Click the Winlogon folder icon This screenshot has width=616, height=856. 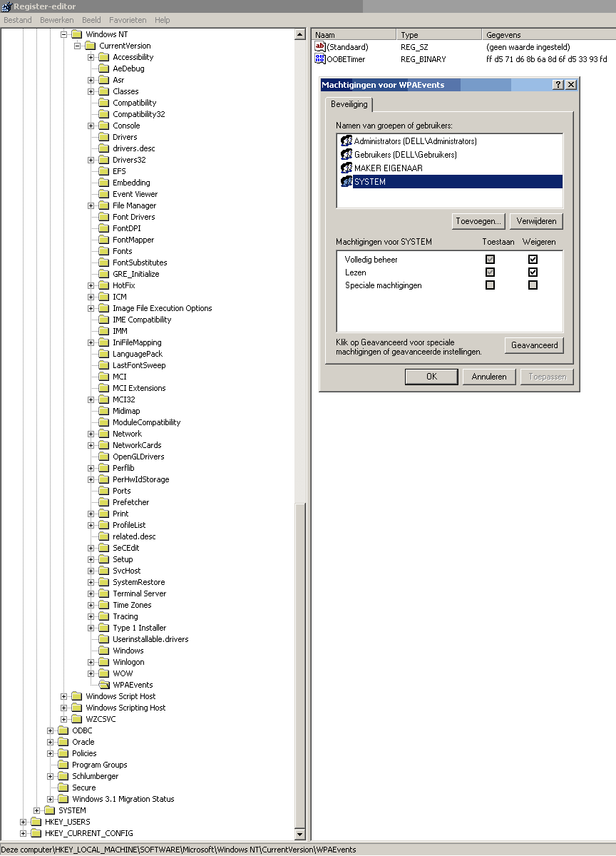coord(105,662)
